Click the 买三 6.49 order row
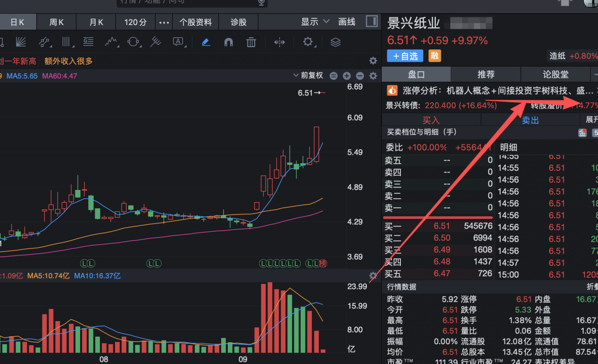The image size is (598, 364). (438, 250)
